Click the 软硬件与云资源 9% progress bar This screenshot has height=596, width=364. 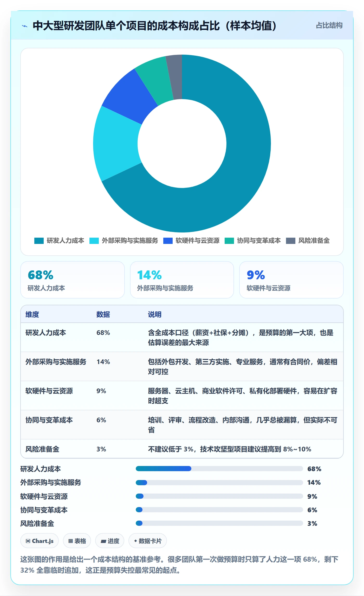pyautogui.click(x=219, y=496)
